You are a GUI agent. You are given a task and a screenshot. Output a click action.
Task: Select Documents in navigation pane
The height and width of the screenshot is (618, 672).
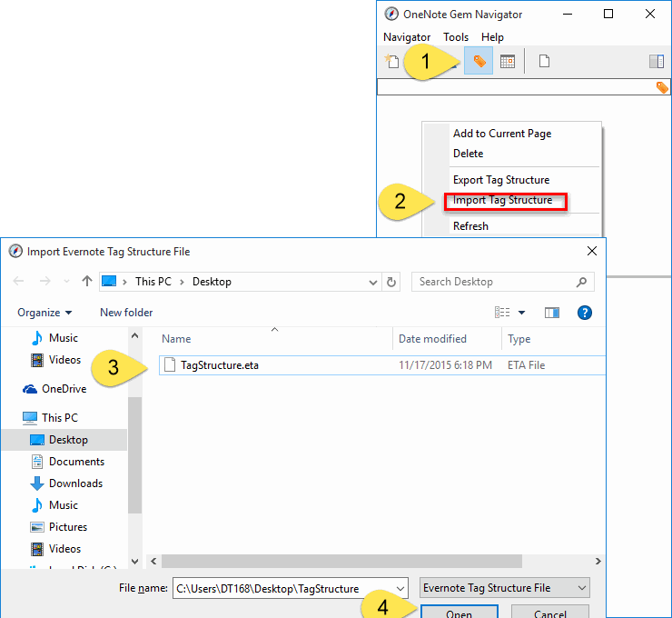[x=76, y=462]
